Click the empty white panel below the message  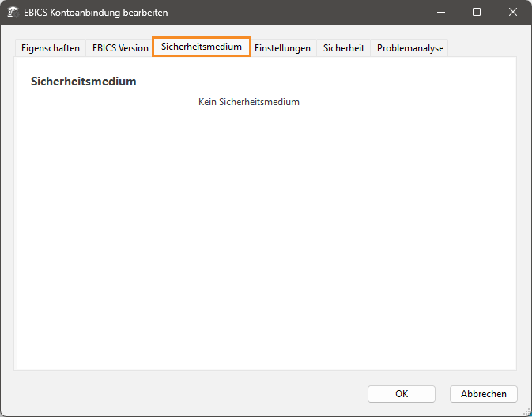(x=266, y=237)
